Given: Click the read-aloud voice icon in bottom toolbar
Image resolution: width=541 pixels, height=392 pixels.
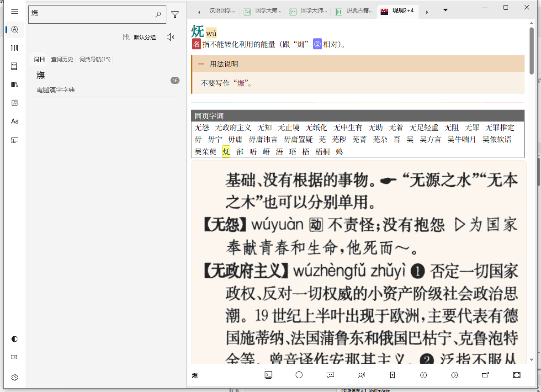Looking at the screenshot, I should (361, 375).
